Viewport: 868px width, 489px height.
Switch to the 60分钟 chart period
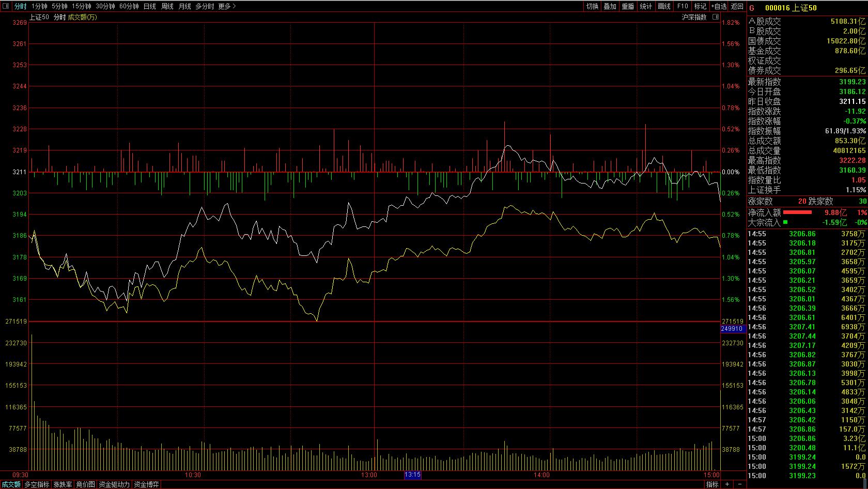coord(129,6)
